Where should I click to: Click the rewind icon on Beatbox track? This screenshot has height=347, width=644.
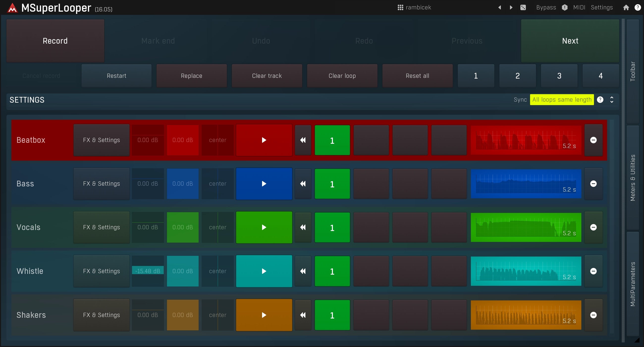pyautogui.click(x=303, y=140)
